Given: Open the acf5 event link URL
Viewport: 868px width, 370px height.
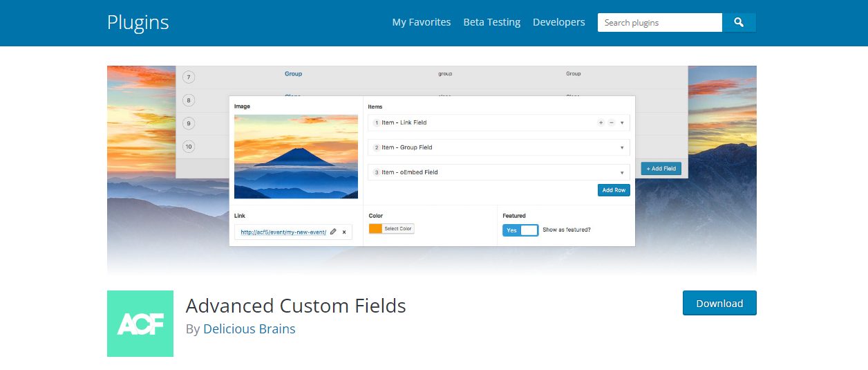Looking at the screenshot, I should 283,232.
